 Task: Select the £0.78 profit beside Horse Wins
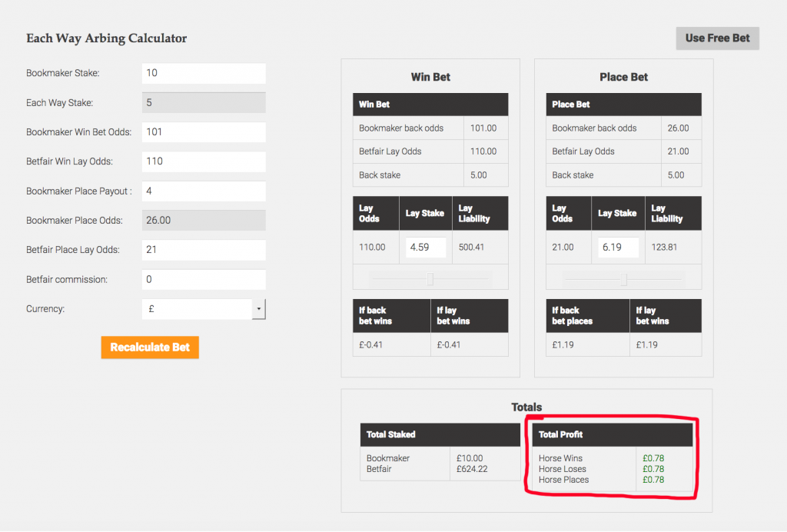653,458
